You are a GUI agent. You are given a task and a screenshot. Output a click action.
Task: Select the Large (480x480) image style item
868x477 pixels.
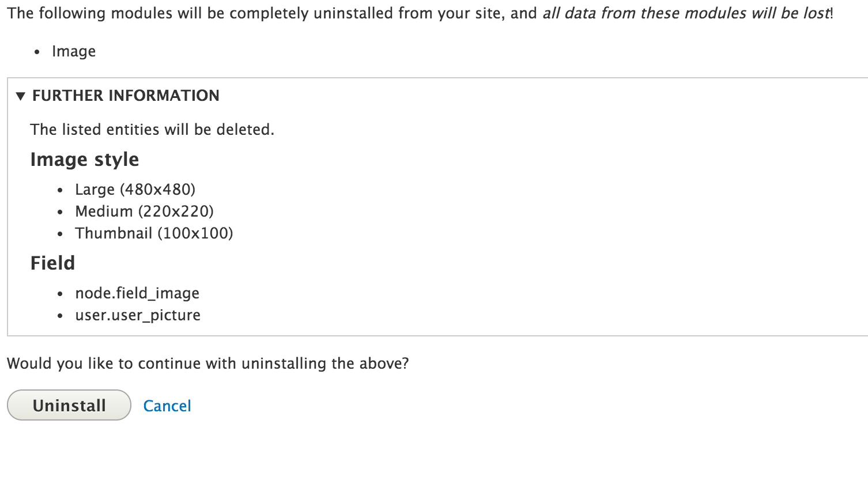click(135, 190)
